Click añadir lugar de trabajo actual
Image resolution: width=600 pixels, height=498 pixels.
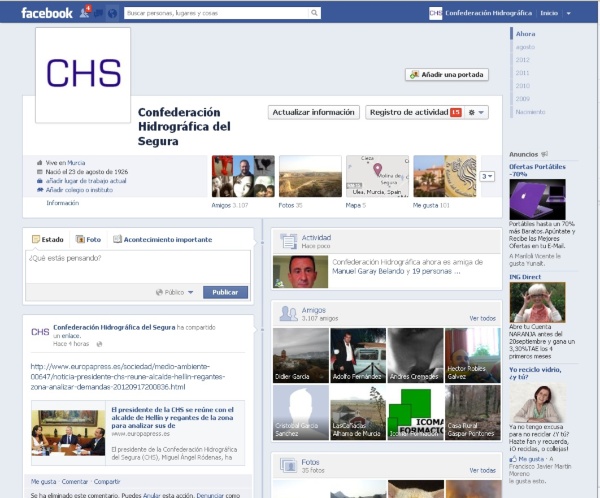pyautogui.click(x=86, y=181)
